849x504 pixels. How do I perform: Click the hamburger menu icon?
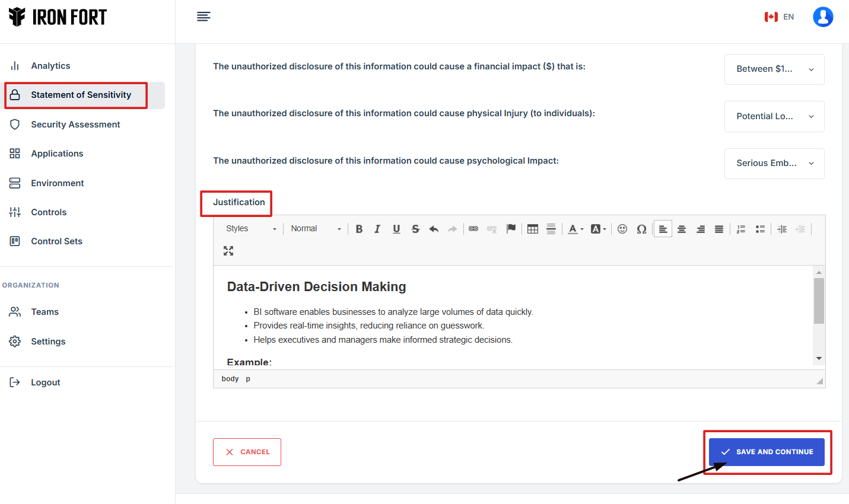(203, 17)
